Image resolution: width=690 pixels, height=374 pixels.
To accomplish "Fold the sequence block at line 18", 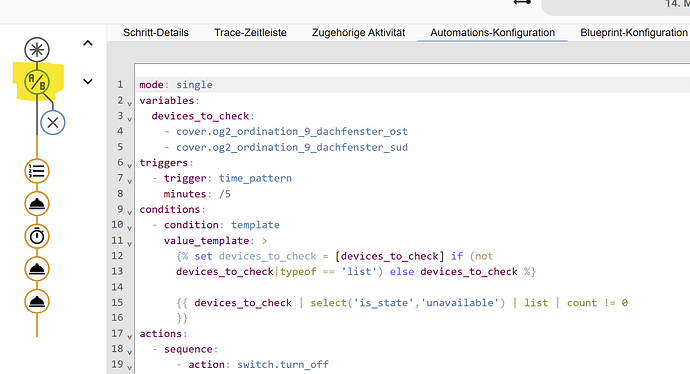I will tap(129, 352).
